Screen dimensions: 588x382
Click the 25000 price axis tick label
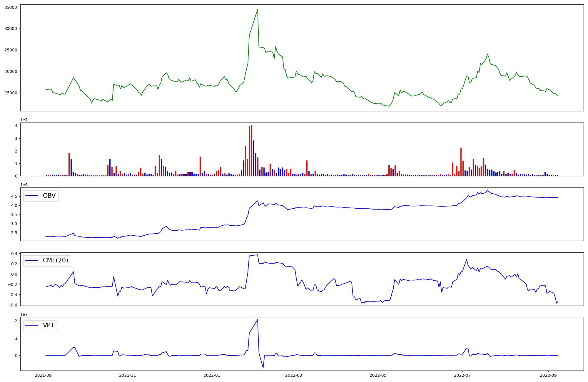point(11,50)
